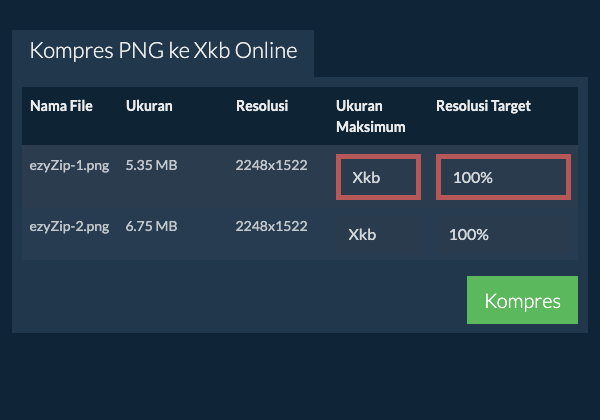Click Resolusi Target field for ezyZip-2.png
Screen dimensions: 600x420
503,235
